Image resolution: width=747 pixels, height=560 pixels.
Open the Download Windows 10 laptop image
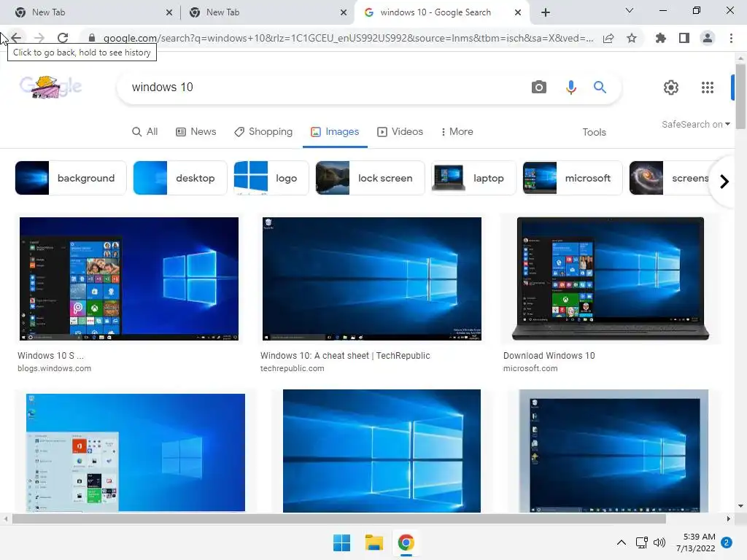pyautogui.click(x=611, y=279)
